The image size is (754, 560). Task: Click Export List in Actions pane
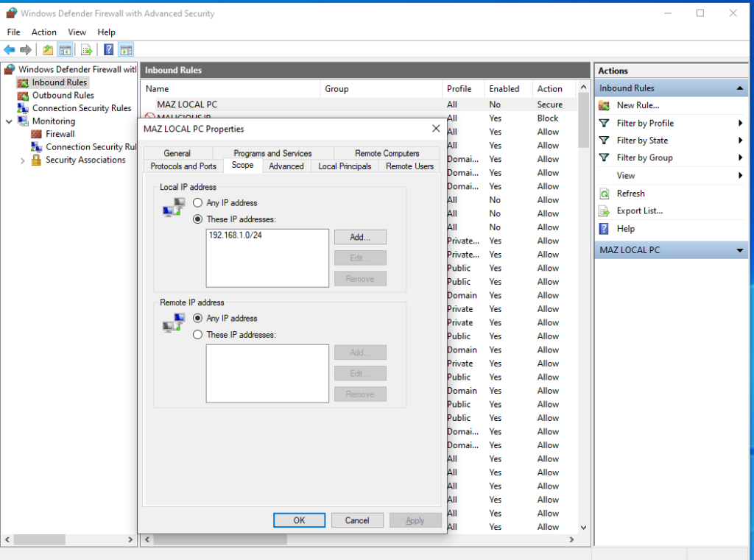[x=640, y=210]
